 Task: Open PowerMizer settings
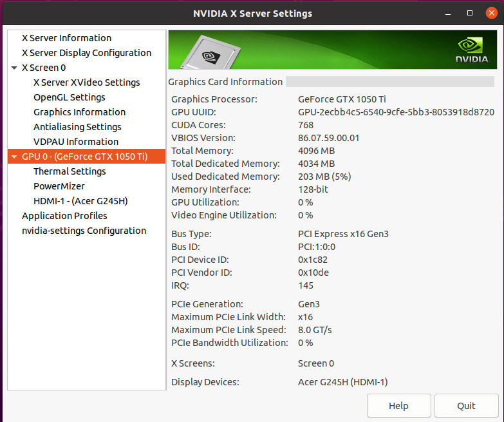click(x=59, y=186)
